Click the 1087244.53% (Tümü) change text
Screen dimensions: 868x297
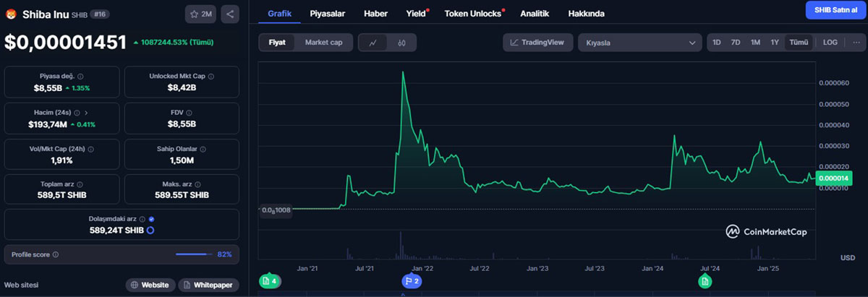pyautogui.click(x=178, y=43)
